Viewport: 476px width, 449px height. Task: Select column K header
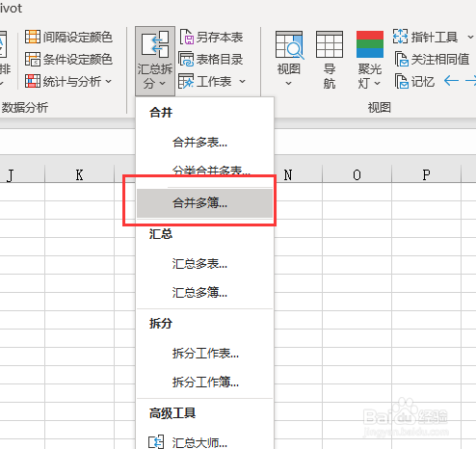(79, 174)
